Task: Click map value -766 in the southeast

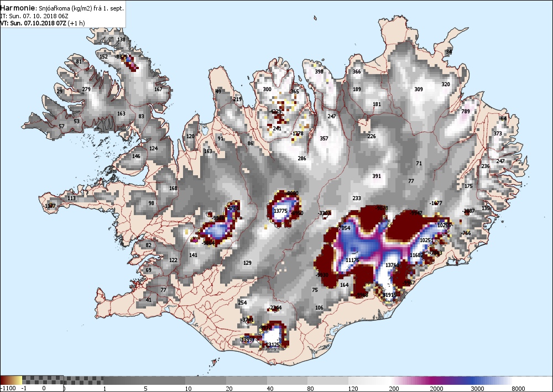Action: 466,233
